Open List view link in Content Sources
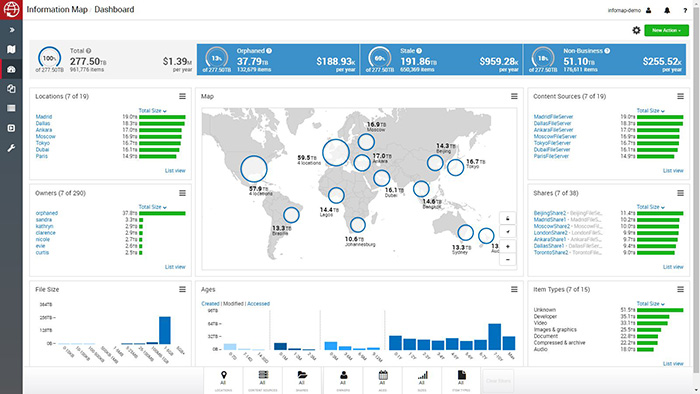The image size is (700, 394). (673, 171)
